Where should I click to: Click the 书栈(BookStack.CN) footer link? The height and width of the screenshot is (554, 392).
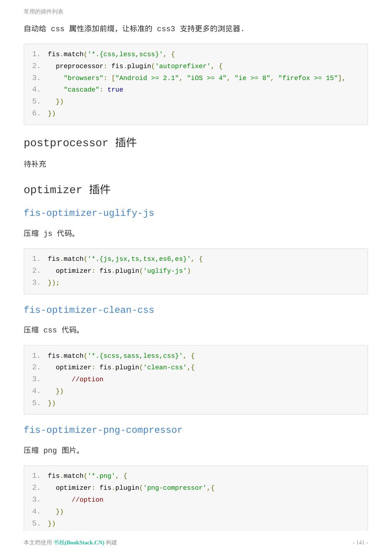(x=79, y=542)
